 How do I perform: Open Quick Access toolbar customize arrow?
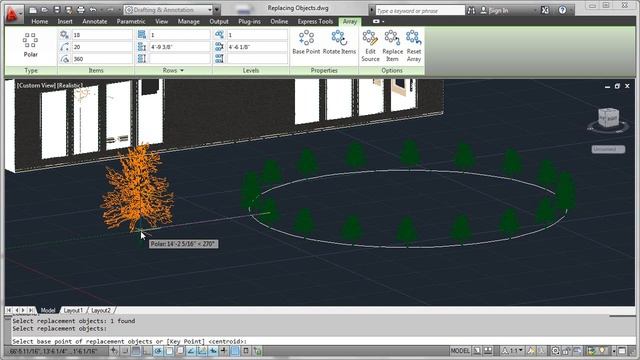click(x=217, y=10)
